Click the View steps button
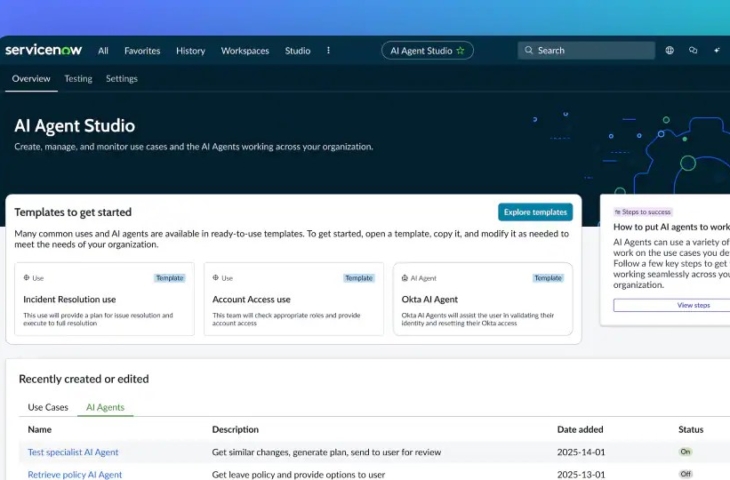Viewport: 730px width, 480px height. [693, 305]
